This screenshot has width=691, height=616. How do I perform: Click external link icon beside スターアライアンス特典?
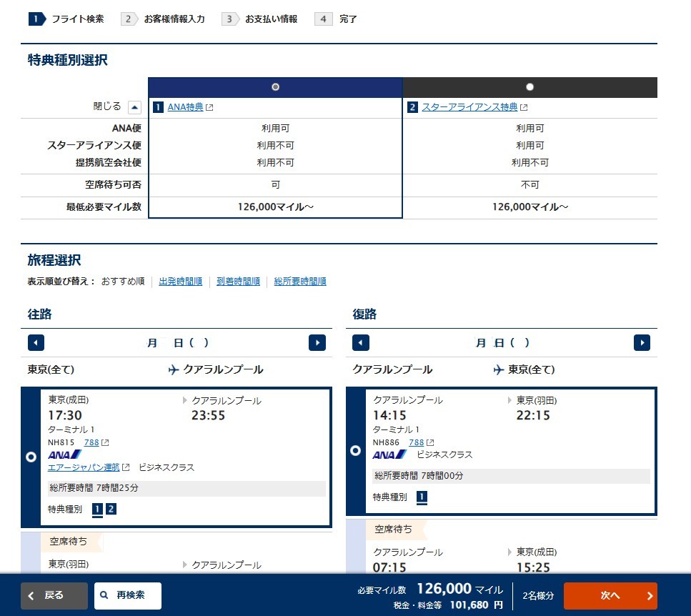click(x=524, y=107)
